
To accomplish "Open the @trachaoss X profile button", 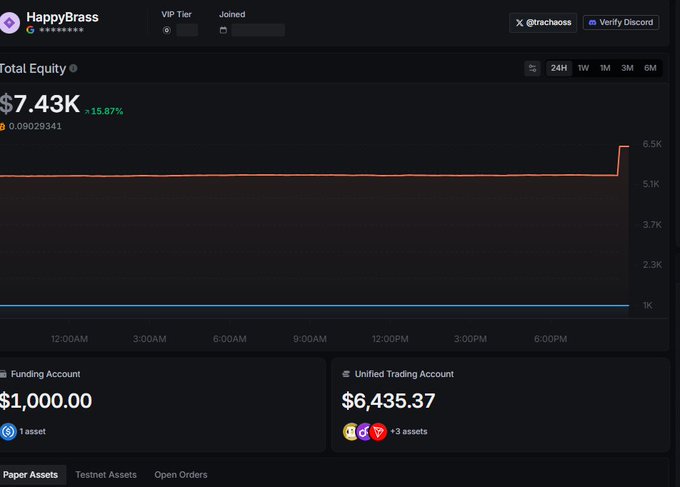I will (x=543, y=23).
